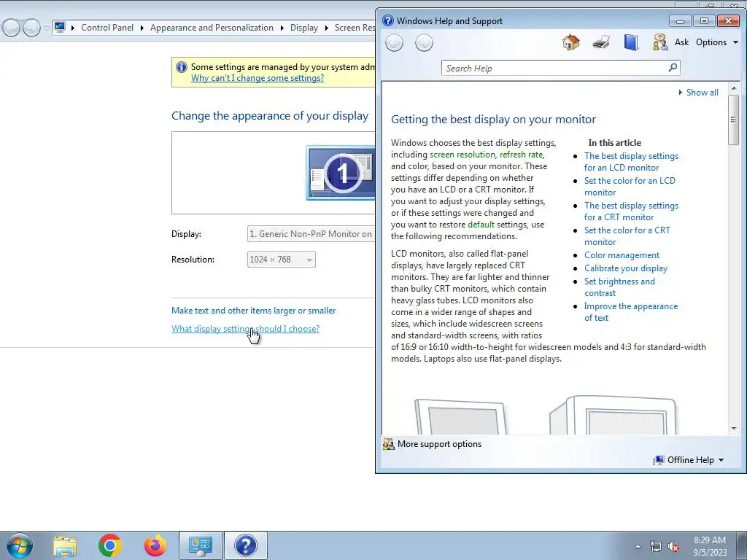Click the More support options icon
The width and height of the screenshot is (747, 560).
[389, 444]
